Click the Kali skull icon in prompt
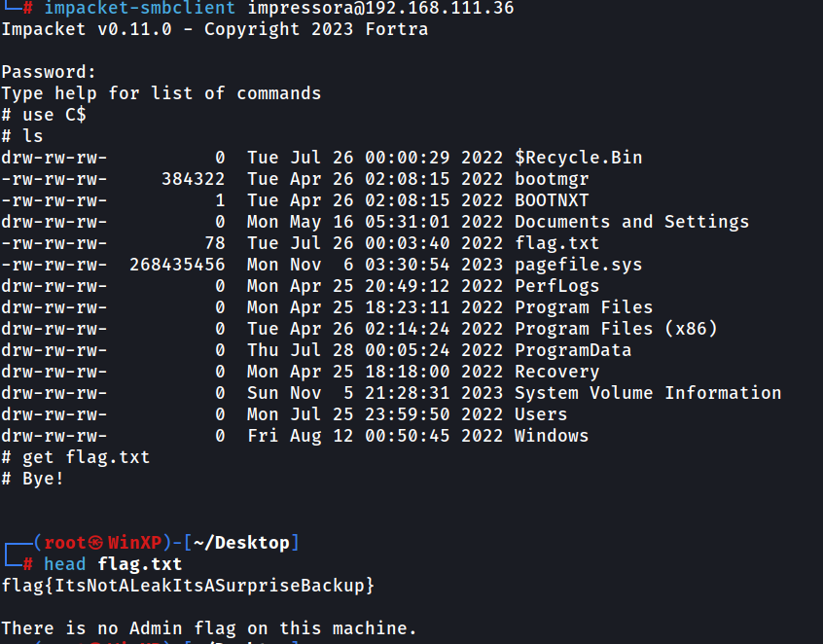 (95, 543)
